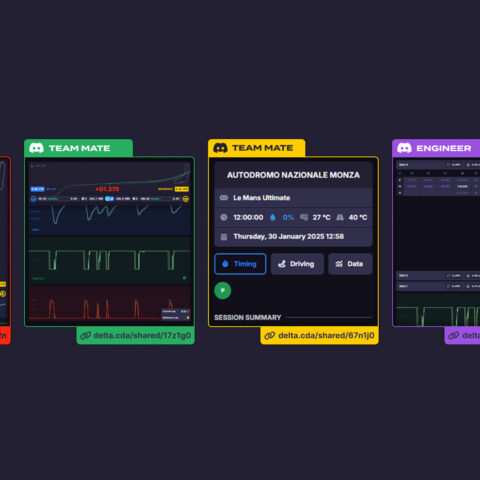Open the delta.cda/shared/67n1j0 link
Image resolution: width=480 pixels, height=480 pixels.
point(320,335)
